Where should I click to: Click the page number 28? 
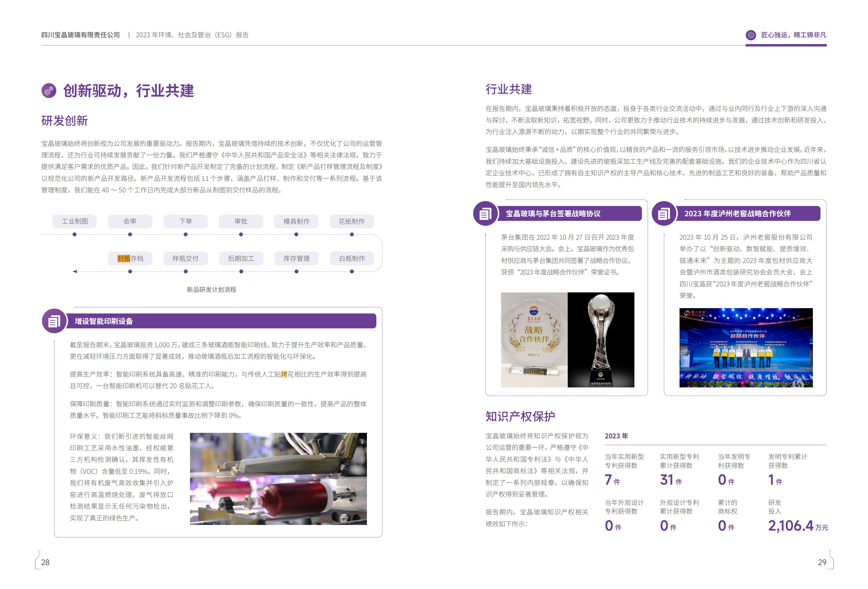click(x=45, y=562)
